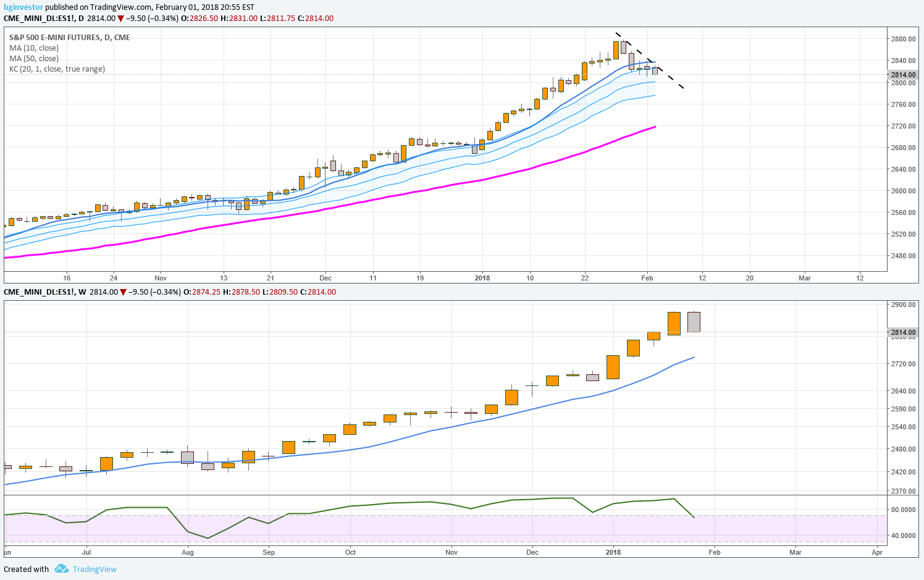Click the weekly chart header CME_MINI_DL:ES1!, W

(x=44, y=292)
